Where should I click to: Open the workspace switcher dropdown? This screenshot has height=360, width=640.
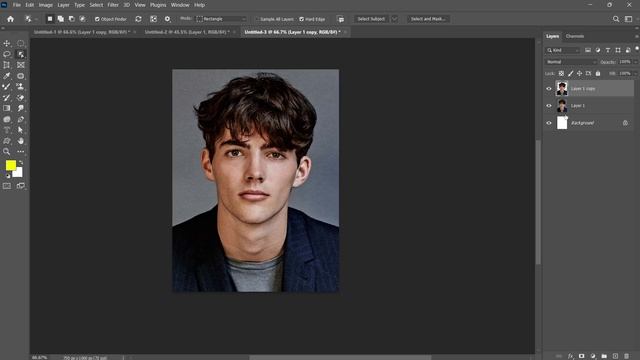tap(629, 19)
